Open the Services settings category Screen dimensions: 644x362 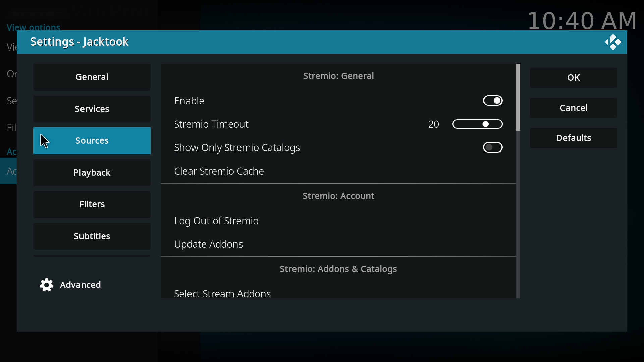[x=92, y=109]
